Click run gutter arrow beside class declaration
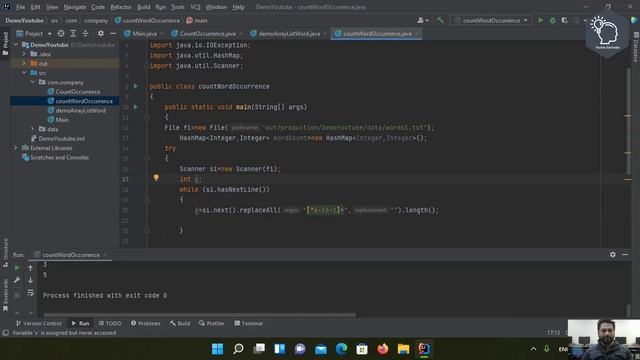The height and width of the screenshot is (360, 640). (136, 86)
